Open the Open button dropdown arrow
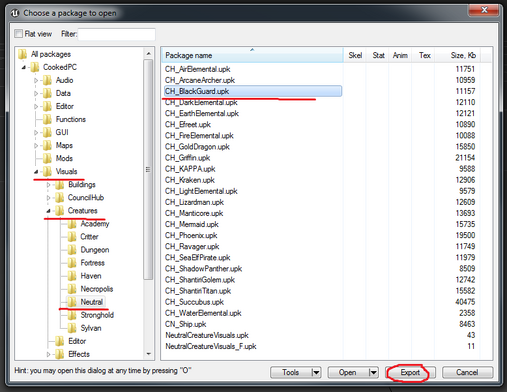Image resolution: width=507 pixels, height=392 pixels. (373, 372)
